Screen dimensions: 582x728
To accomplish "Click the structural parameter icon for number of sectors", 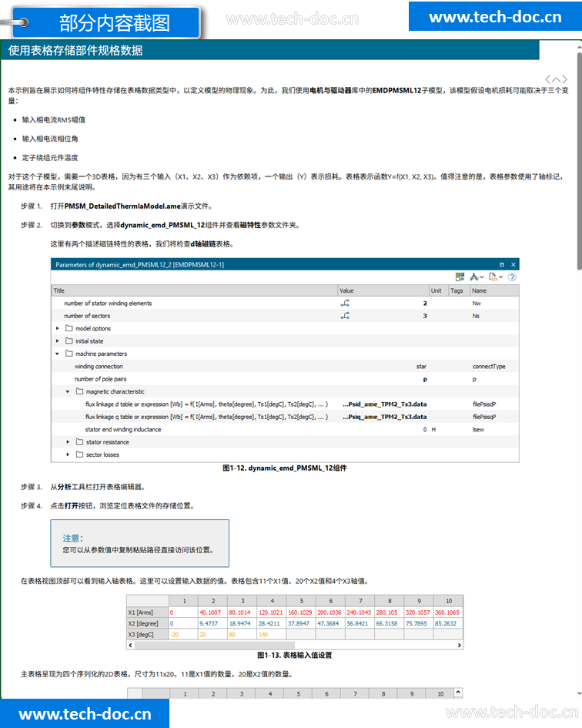I will click(x=345, y=316).
